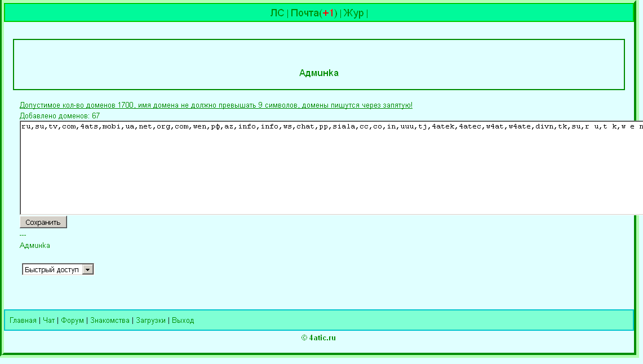Open Загрузки from the footer menu
This screenshot has width=643, height=364.
click(x=150, y=321)
